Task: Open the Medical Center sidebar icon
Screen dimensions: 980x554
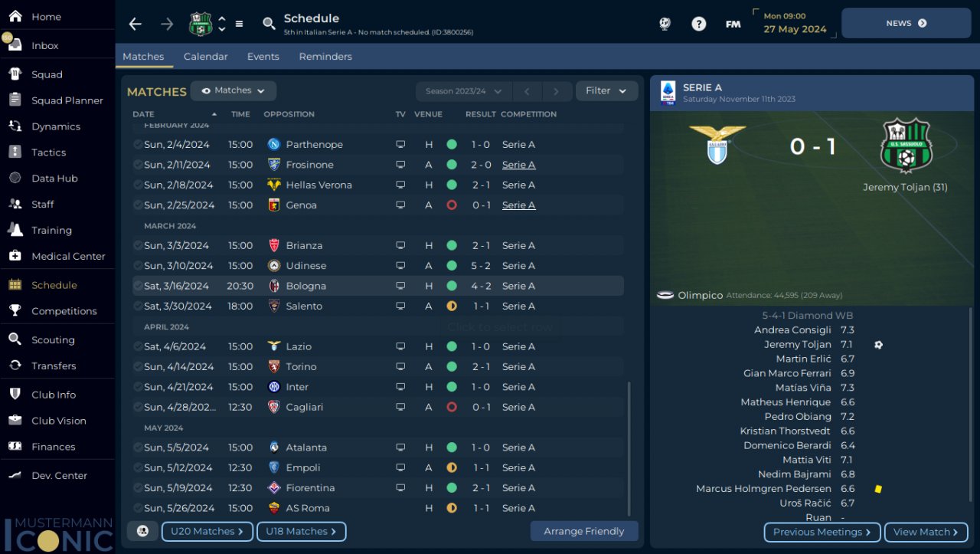Action: [15, 256]
